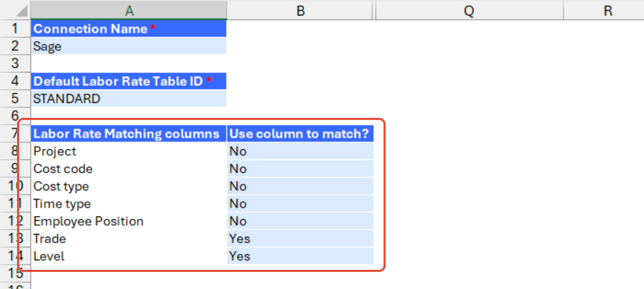The width and height of the screenshot is (644, 289).
Task: Select the No value for Project
Action: (x=300, y=151)
